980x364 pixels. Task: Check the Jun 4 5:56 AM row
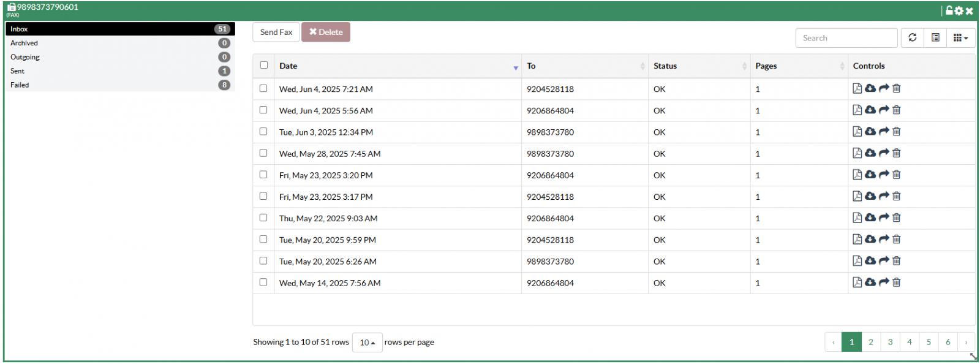(x=263, y=110)
